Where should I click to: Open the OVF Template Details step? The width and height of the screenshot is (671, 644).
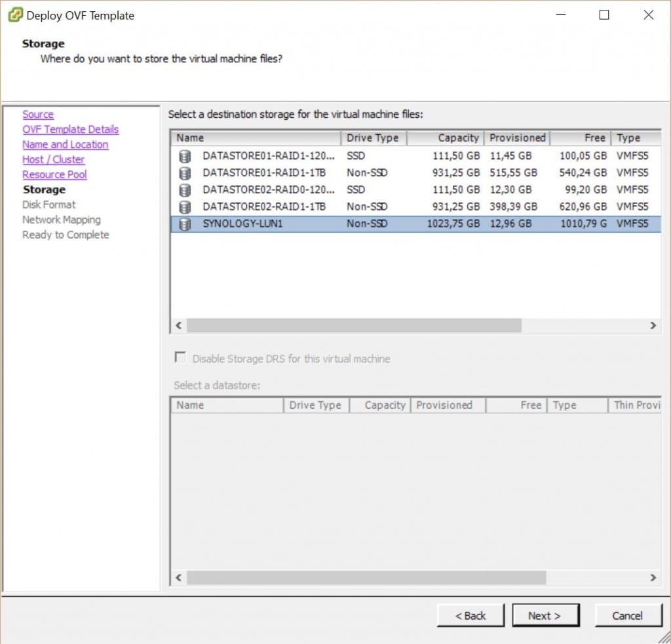coord(70,129)
